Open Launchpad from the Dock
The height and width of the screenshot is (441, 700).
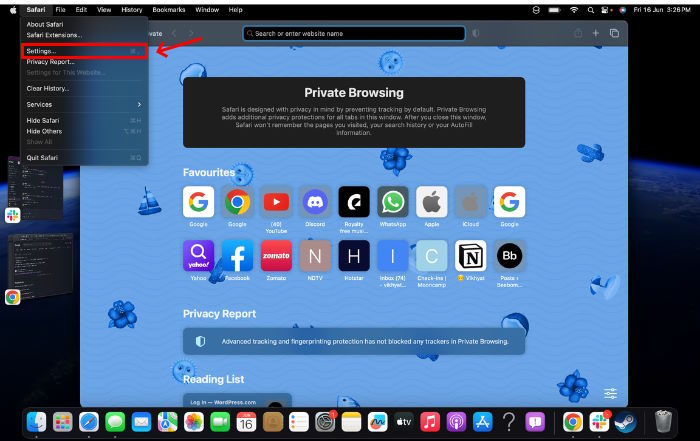[62, 421]
